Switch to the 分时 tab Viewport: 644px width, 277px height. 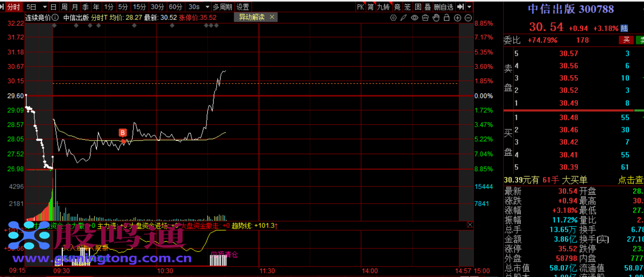click(x=13, y=7)
